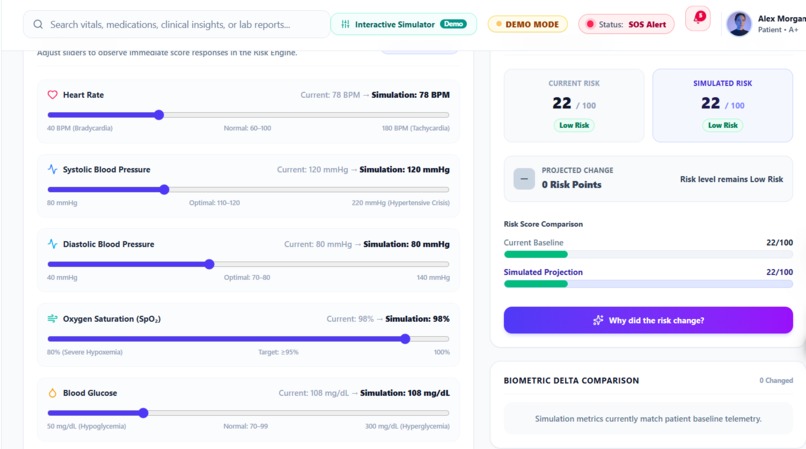Click the Current Baseline progress bar
Screen dimensions: 806x449
pos(648,254)
